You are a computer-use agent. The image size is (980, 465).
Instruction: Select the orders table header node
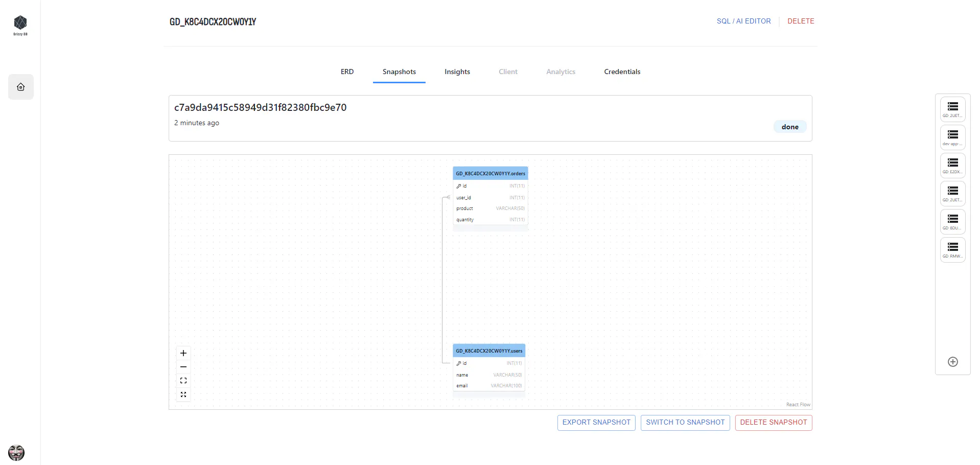[491, 173]
